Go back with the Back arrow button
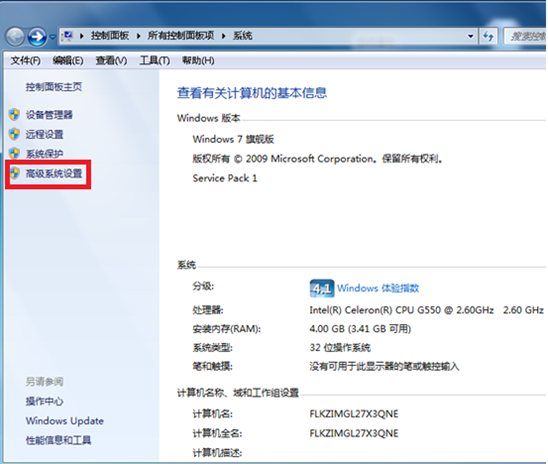 pos(15,36)
